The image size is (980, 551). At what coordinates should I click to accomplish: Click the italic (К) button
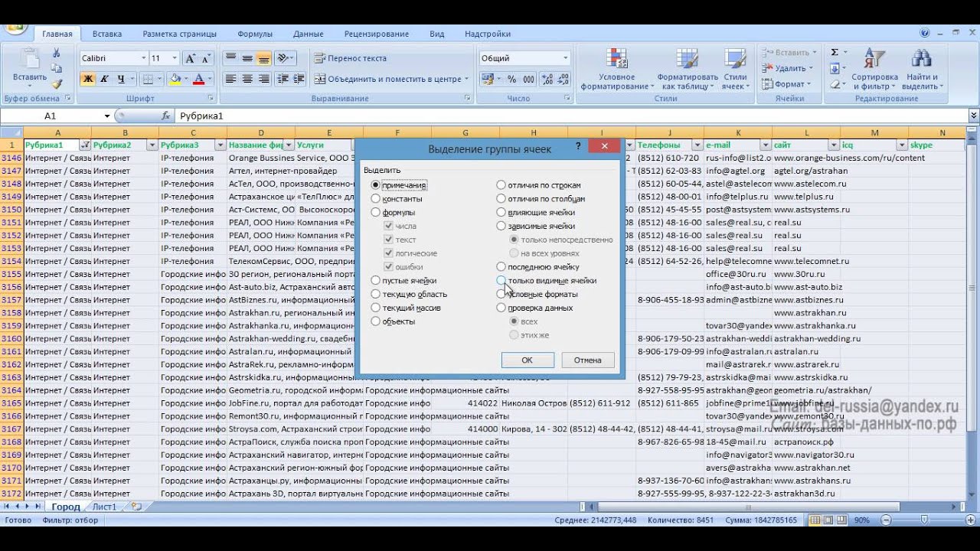tap(105, 79)
